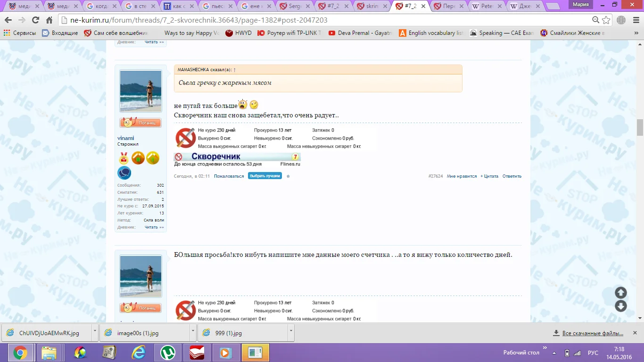
Task: Open the Chrome hamburger menu
Action: point(635,20)
